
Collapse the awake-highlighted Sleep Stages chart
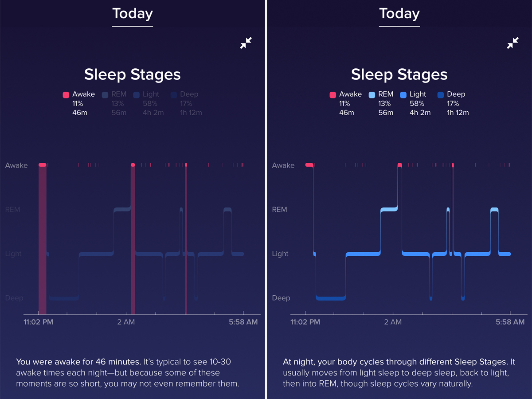pyautogui.click(x=246, y=43)
